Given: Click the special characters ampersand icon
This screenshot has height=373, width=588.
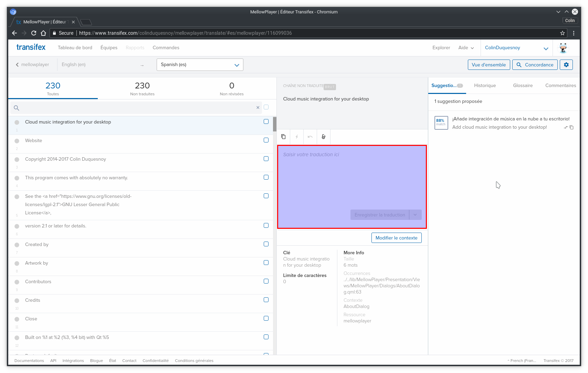Looking at the screenshot, I should coord(324,137).
